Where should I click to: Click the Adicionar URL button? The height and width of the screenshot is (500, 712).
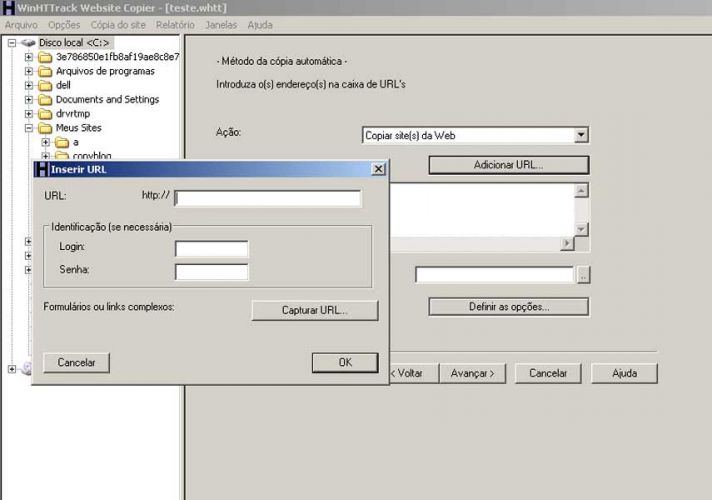[509, 165]
